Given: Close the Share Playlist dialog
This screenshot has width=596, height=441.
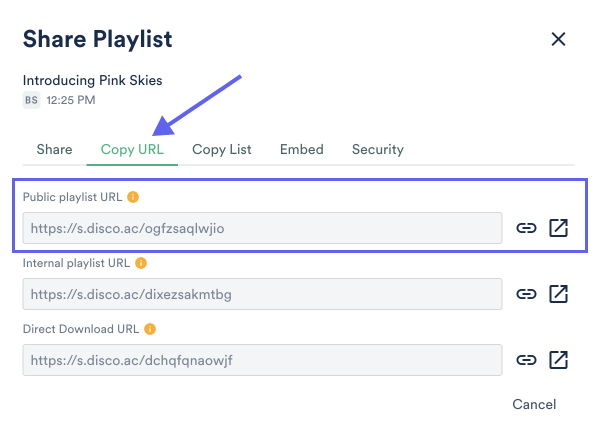Looking at the screenshot, I should (558, 39).
